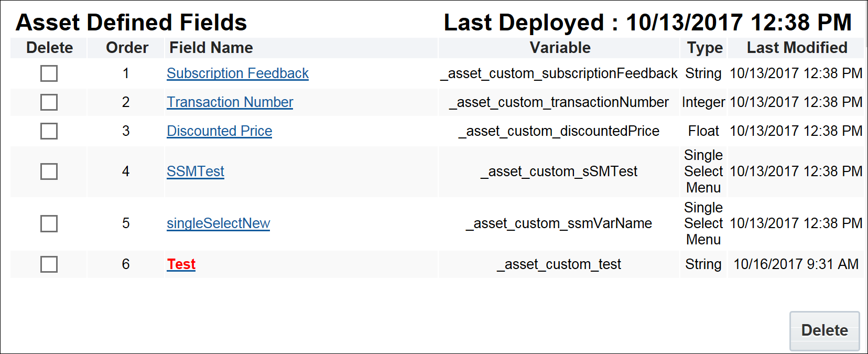Tick the delete checkbox for Transaction Number
This screenshot has width=868, height=354.
49,102
